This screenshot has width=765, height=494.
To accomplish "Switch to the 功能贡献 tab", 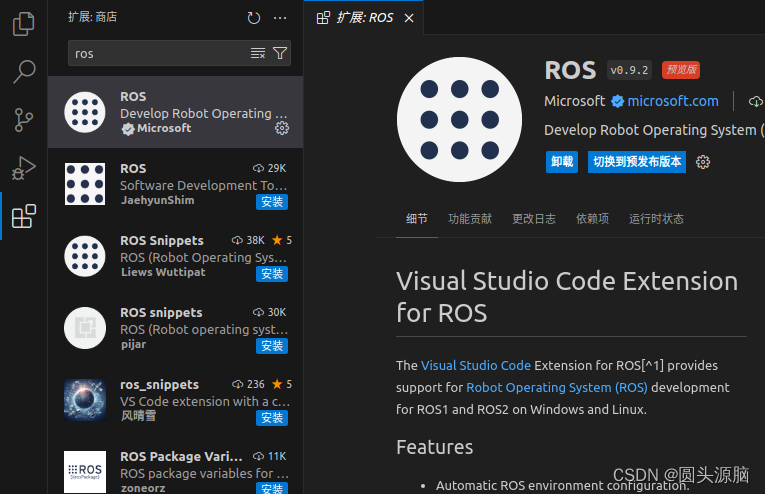I will (470, 219).
